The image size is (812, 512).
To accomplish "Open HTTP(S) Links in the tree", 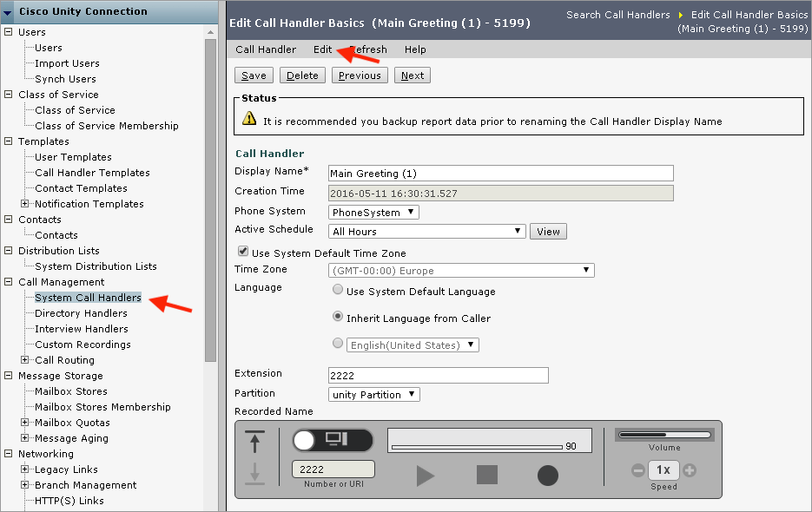I will click(69, 501).
